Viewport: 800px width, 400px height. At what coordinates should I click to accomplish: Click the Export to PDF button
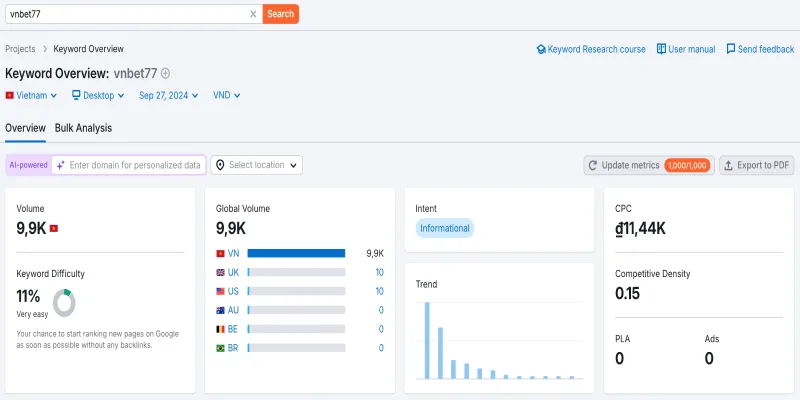pyautogui.click(x=757, y=165)
